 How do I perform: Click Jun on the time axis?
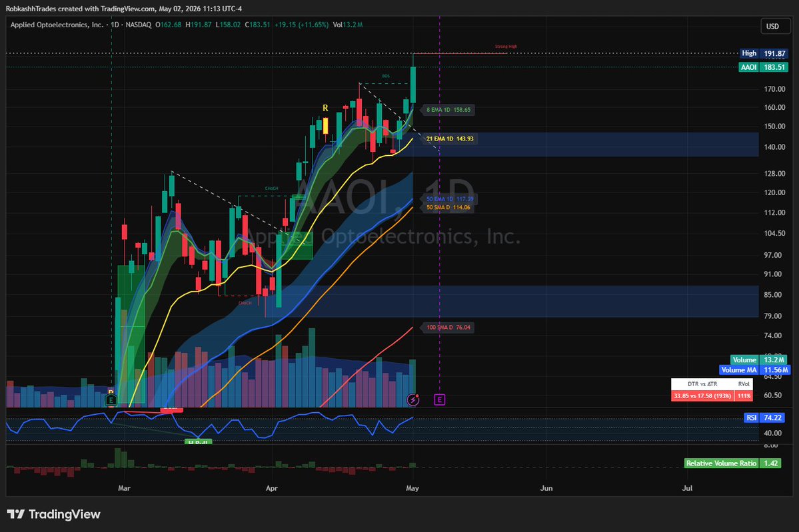pos(546,487)
